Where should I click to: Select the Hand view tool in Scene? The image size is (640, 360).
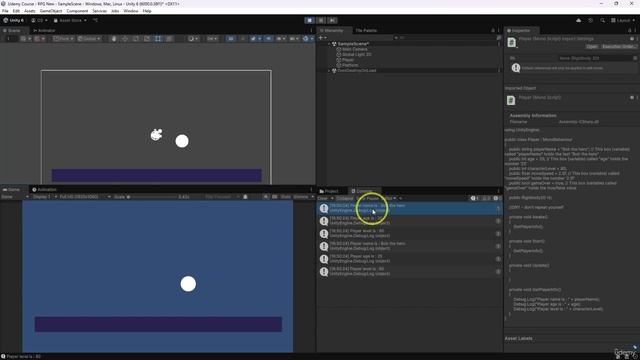coord(114,39)
